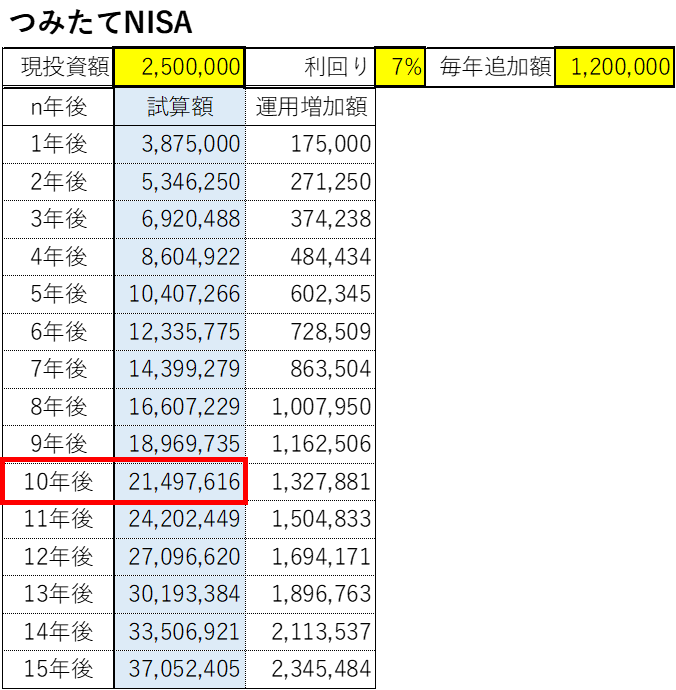Click the 6,920,488 cell
Viewport: 676px width, 690px height.
point(180,220)
